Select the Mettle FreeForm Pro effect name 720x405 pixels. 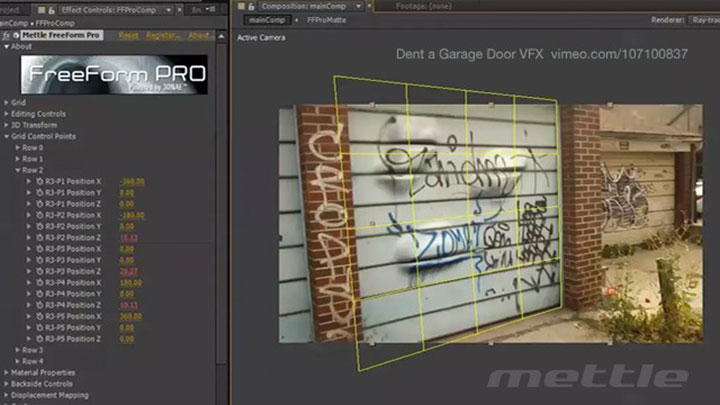click(x=60, y=35)
